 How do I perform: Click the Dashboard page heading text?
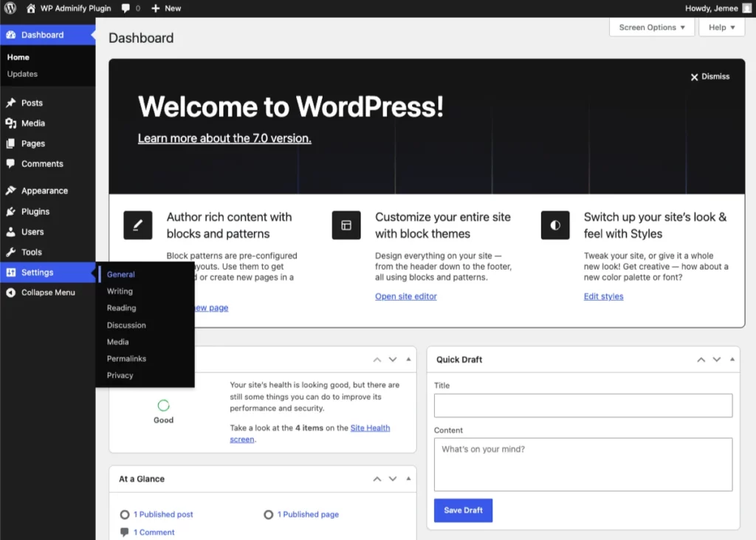pos(141,38)
